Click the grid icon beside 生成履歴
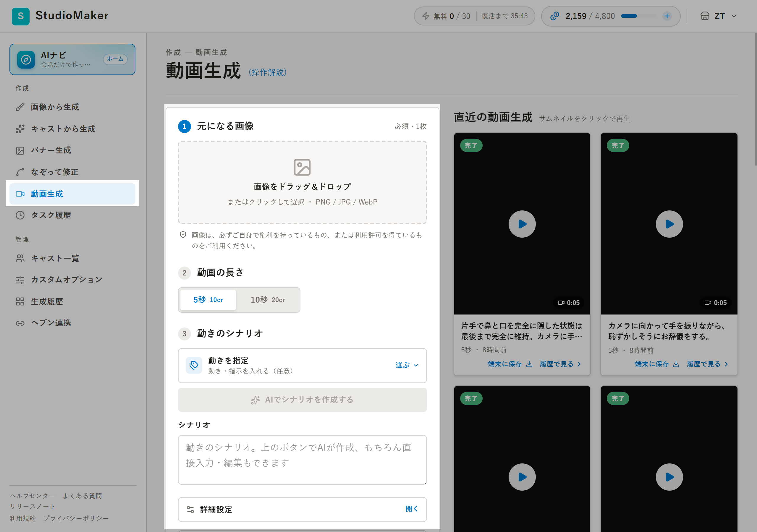The width and height of the screenshot is (757, 532). pyautogui.click(x=20, y=301)
